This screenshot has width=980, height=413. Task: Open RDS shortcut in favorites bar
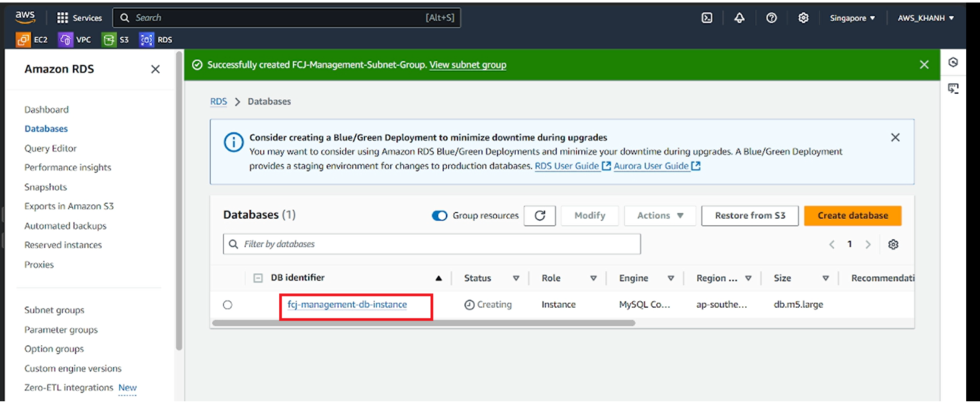click(x=156, y=40)
